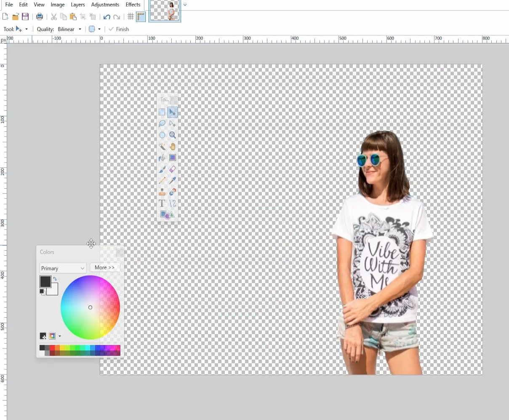This screenshot has width=509, height=420.
Task: Open the Layers menu
Action: [77, 5]
